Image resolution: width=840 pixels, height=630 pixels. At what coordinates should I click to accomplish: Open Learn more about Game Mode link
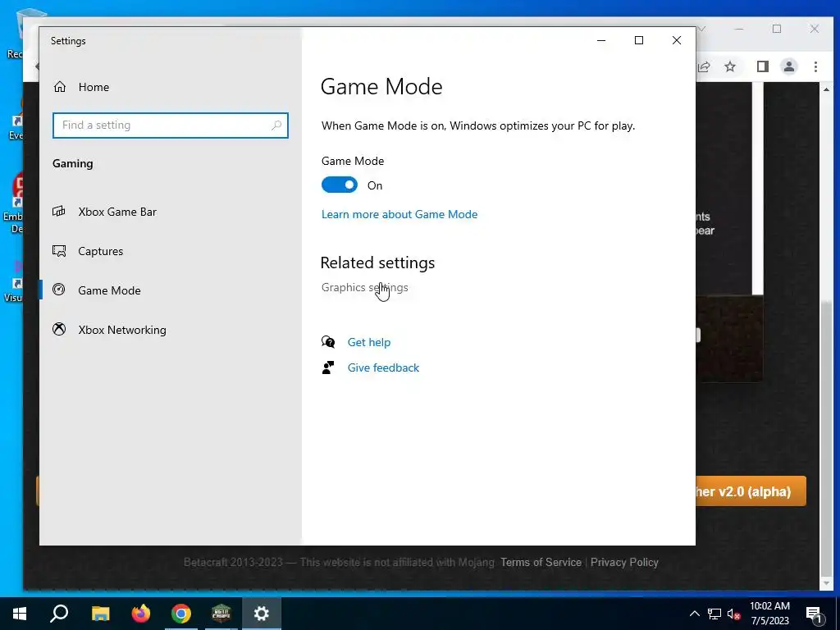point(399,214)
